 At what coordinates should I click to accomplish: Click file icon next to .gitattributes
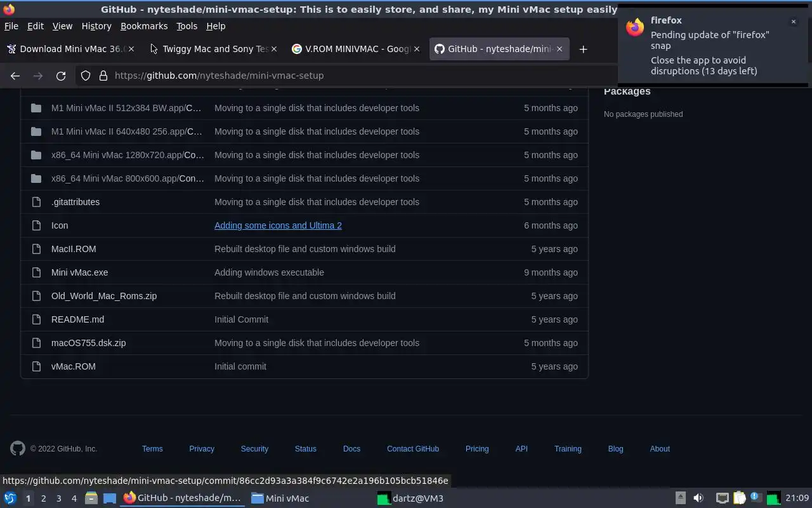click(x=36, y=202)
